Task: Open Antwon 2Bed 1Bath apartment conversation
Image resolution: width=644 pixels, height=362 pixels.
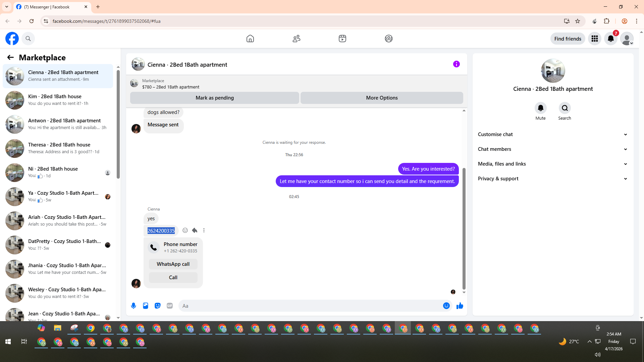Action: 58,124
